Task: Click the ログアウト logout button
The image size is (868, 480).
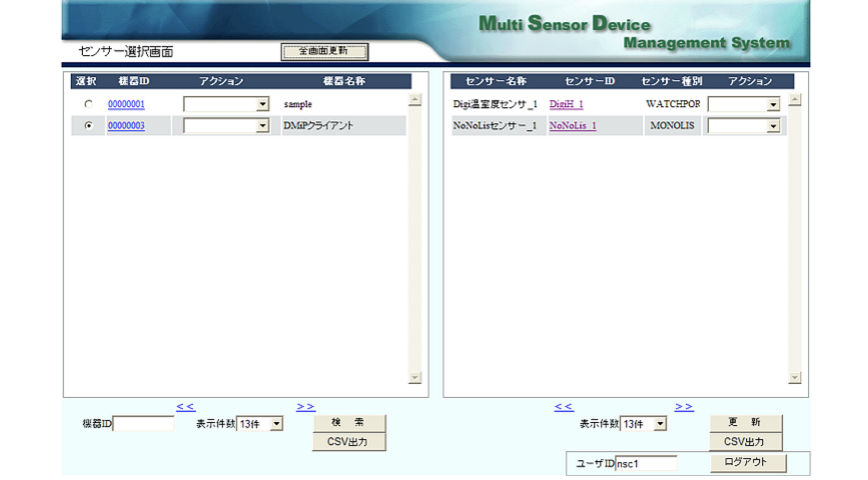Action: (748, 462)
